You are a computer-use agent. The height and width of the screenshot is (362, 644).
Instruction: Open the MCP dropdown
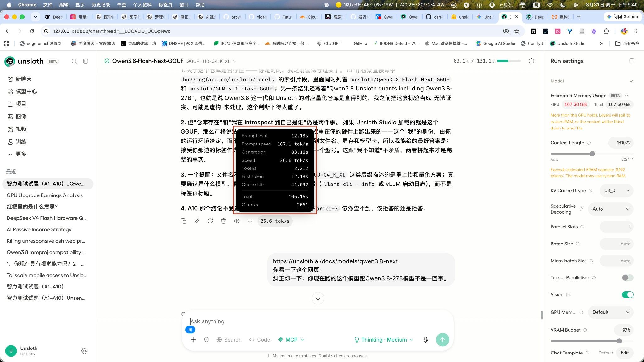(x=291, y=340)
